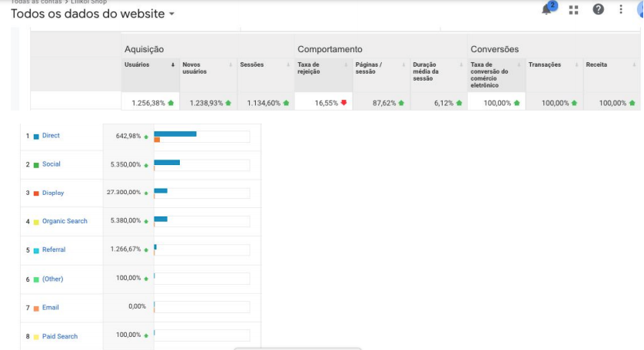Click the 1.256,38% Usuários value
The image size is (644, 350).
pos(148,103)
